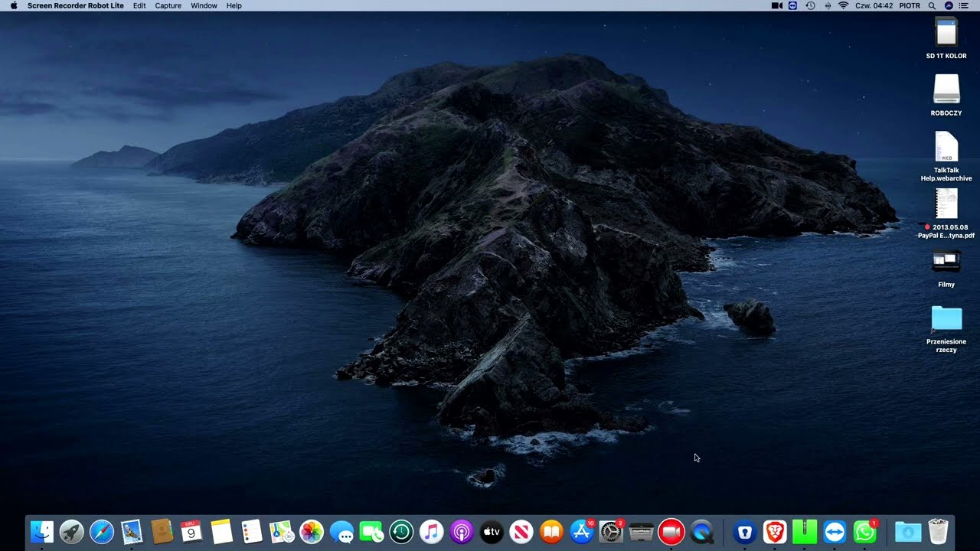
Task: Open Maps icon in dock
Action: pos(282,531)
